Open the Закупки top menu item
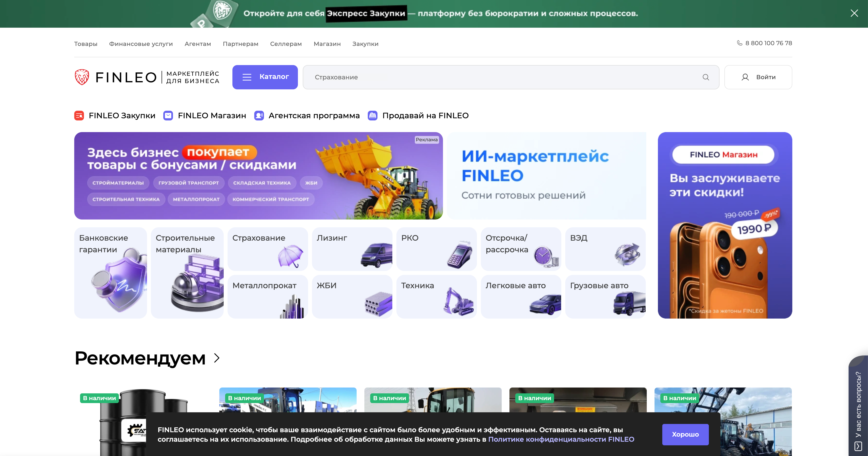 365,44
